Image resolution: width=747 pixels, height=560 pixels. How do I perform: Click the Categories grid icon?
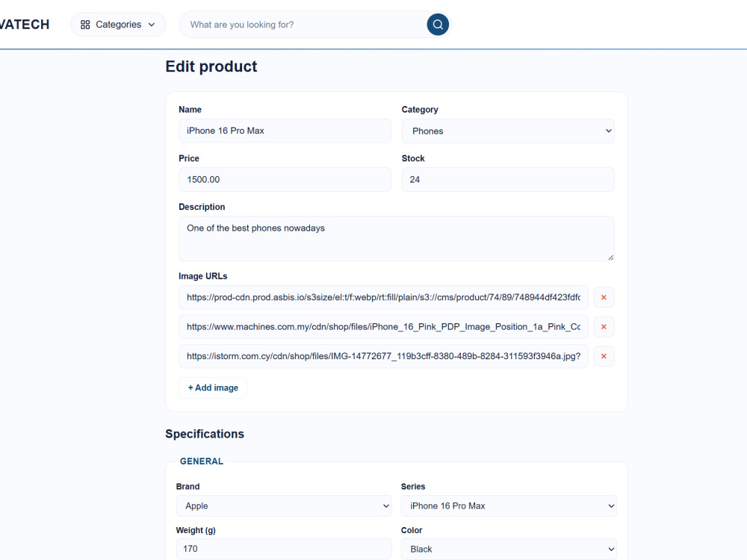[85, 25]
